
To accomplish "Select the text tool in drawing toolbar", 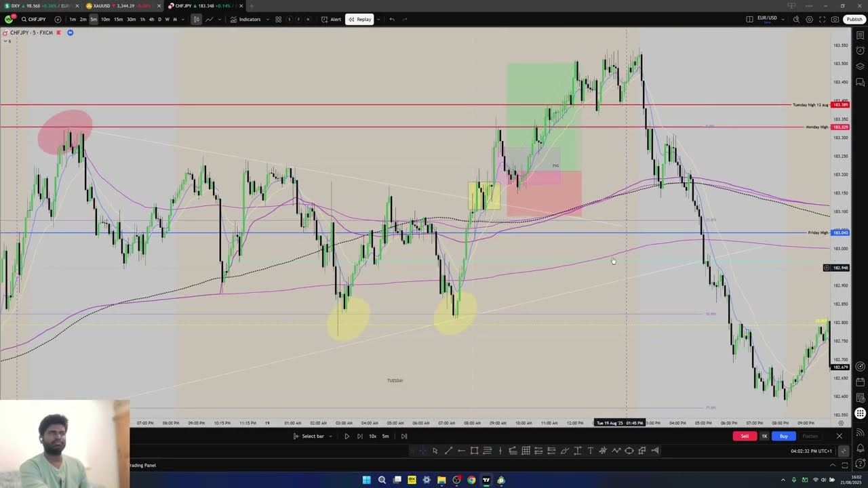I will (590, 451).
